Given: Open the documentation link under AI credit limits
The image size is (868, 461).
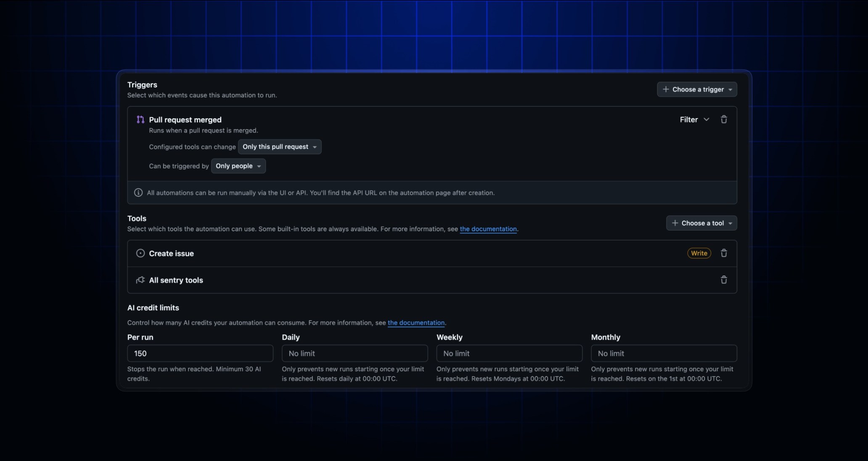Looking at the screenshot, I should coord(416,323).
